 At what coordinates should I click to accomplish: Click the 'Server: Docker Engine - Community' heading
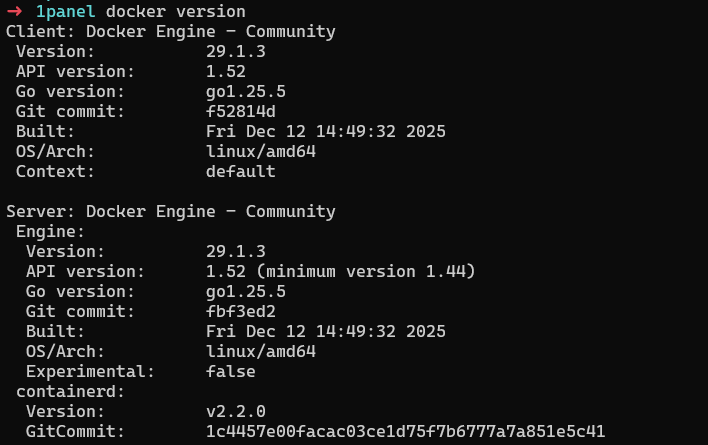(170, 212)
